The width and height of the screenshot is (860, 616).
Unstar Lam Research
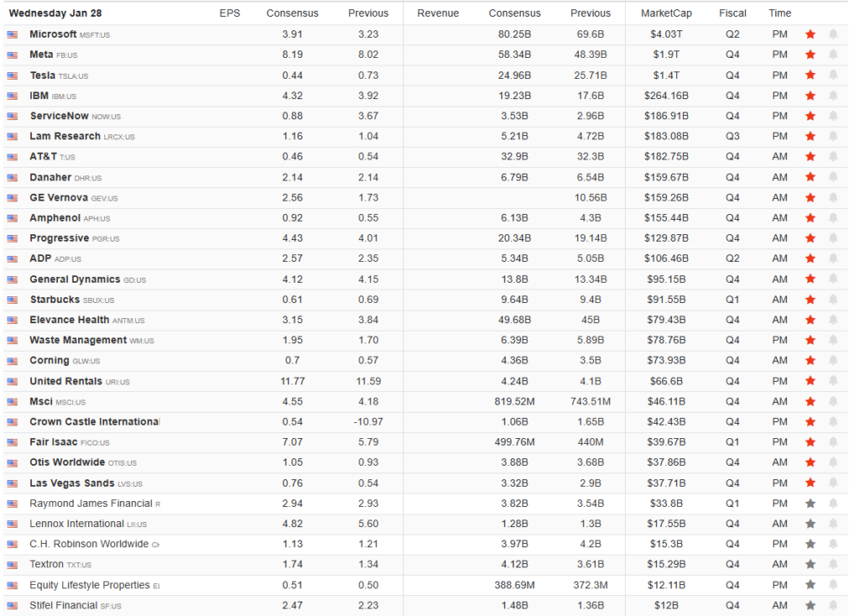(810, 136)
